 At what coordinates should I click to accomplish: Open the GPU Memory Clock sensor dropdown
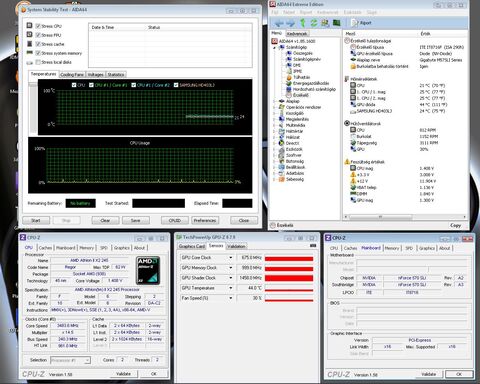[230, 268]
